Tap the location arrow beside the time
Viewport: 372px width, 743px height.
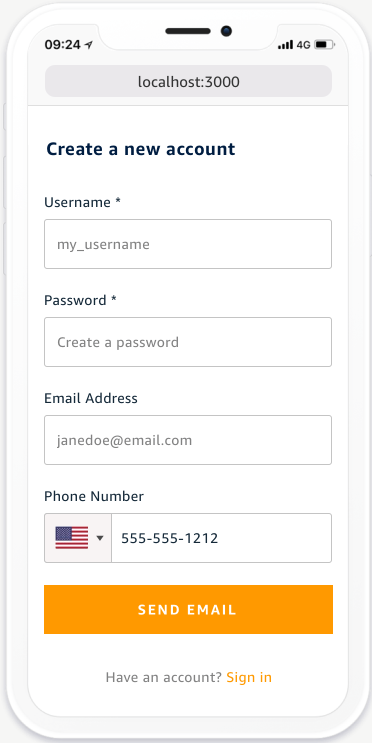click(89, 45)
